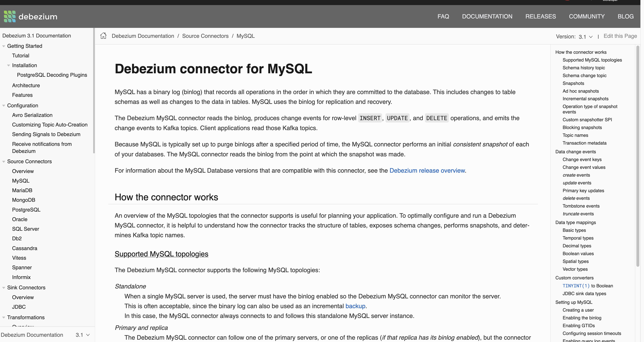644x342 pixels.
Task: Click the Debezium logo icon
Action: (10, 16)
